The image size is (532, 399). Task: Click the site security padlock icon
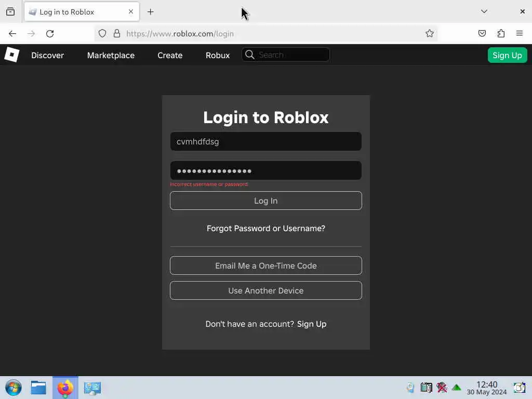[117, 33]
